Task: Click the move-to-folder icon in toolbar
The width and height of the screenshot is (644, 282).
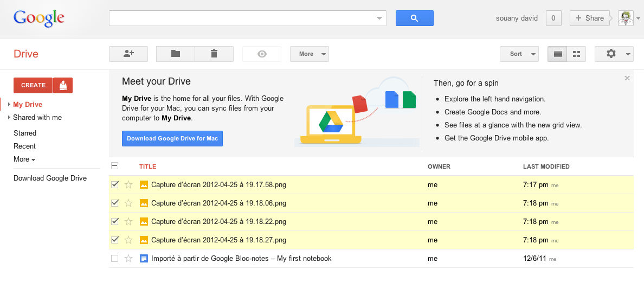Action: click(x=176, y=54)
